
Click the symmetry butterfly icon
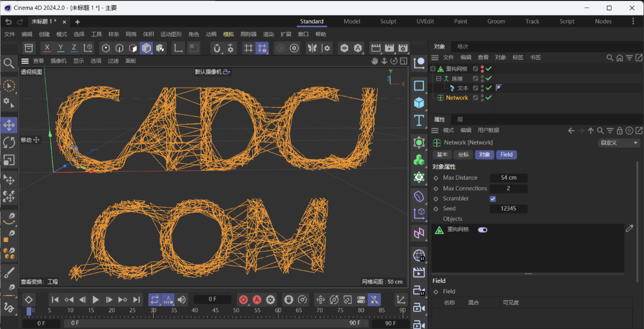point(313,48)
